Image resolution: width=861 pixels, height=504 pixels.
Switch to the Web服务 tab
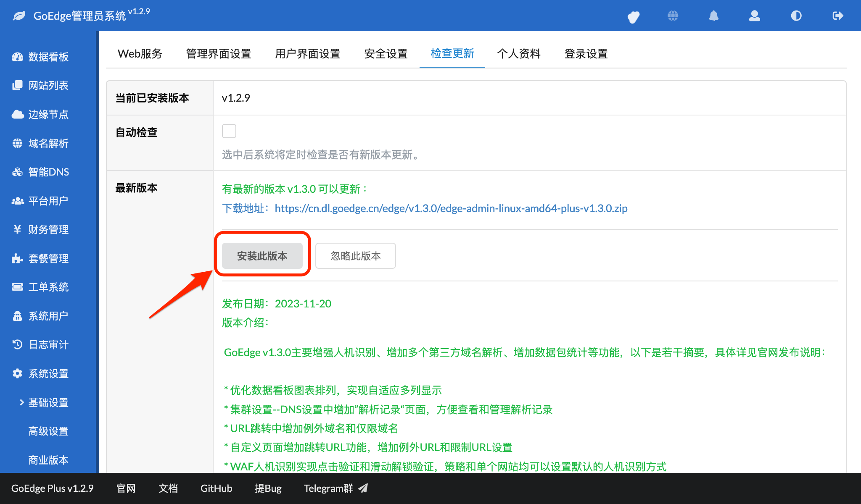click(140, 54)
